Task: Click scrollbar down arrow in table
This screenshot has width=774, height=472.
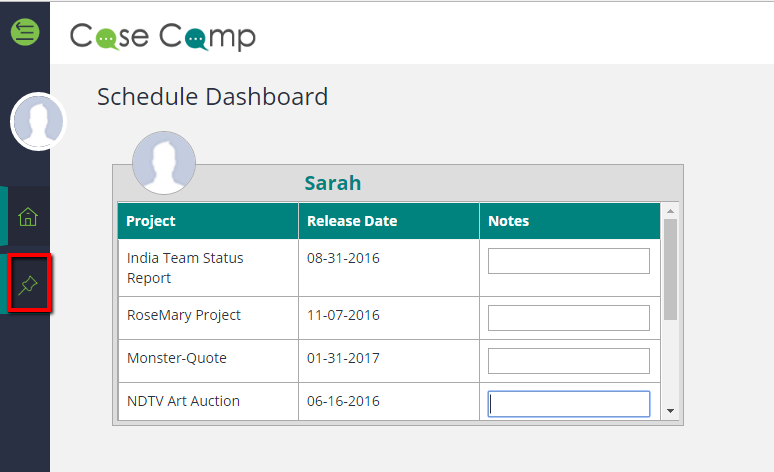Action: pos(670,411)
